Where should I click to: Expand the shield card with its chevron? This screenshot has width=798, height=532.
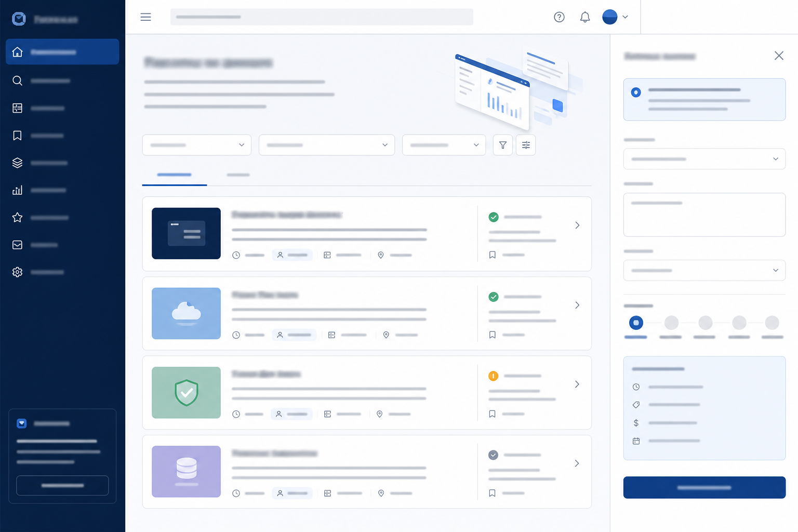[x=577, y=384]
